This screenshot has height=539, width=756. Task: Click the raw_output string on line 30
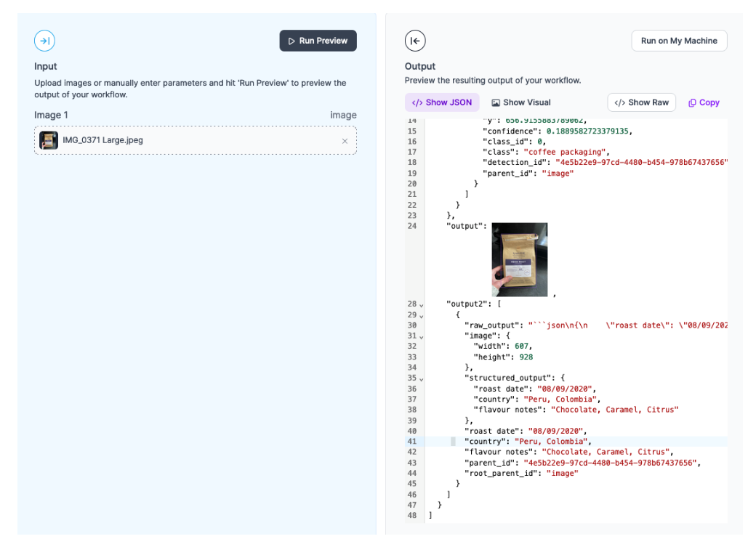[628, 325]
